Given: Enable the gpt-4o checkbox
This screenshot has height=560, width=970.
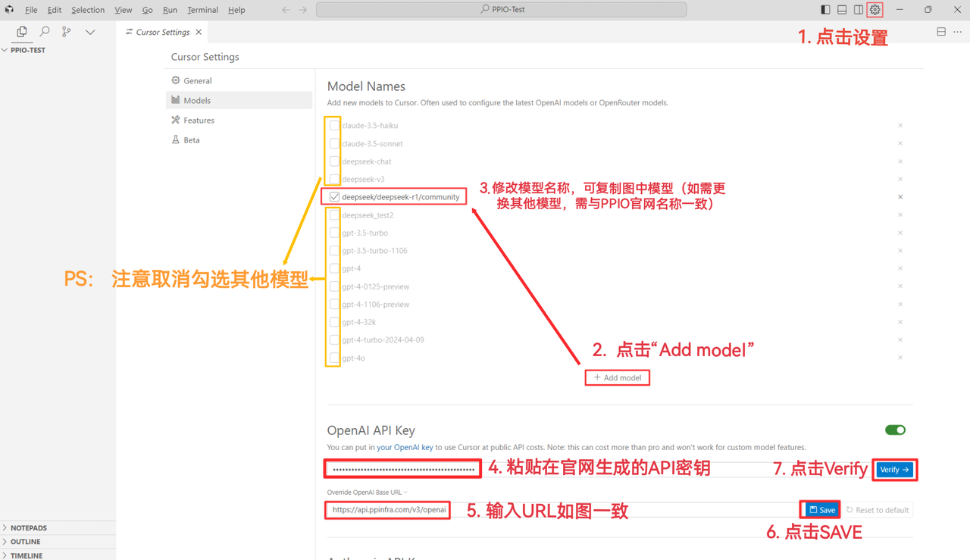Looking at the screenshot, I should 334,358.
